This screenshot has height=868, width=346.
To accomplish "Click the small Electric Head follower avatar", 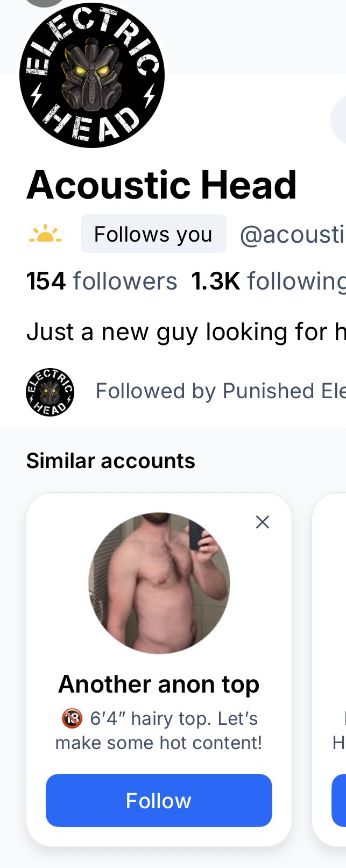I will 50,392.
